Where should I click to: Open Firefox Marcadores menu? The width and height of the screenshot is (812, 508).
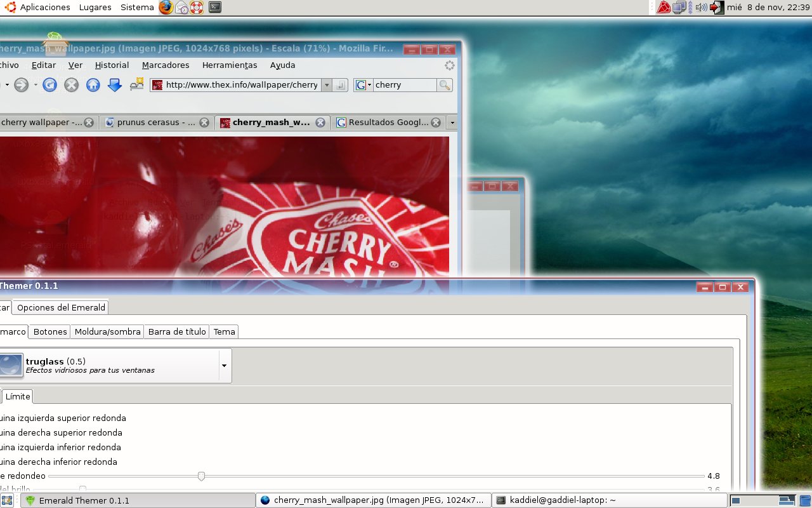tap(166, 65)
